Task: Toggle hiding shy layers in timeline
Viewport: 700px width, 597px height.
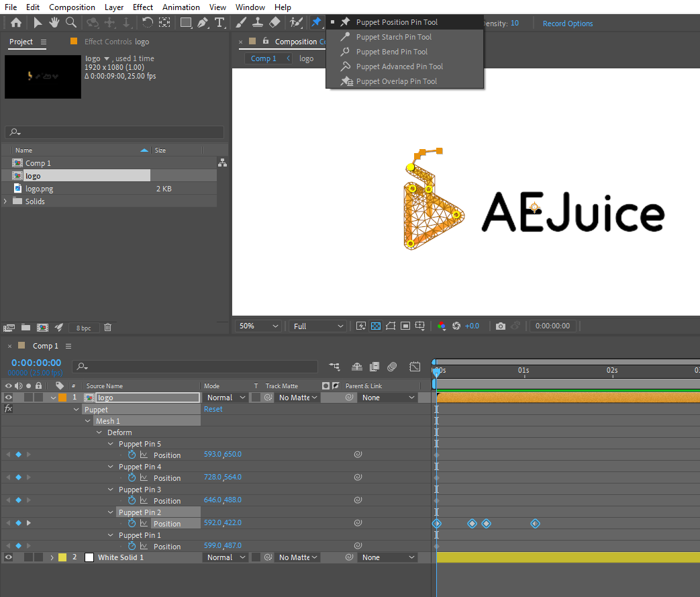Action: (x=357, y=367)
